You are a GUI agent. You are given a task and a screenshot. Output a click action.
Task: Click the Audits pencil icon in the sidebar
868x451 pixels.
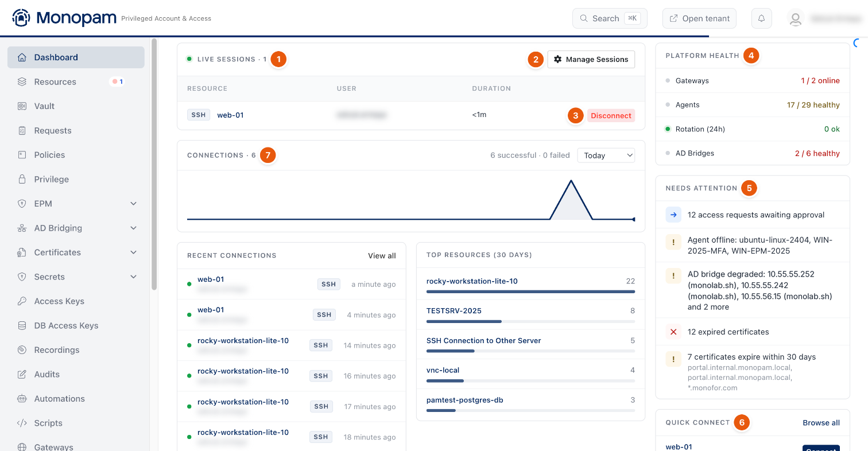(22, 374)
